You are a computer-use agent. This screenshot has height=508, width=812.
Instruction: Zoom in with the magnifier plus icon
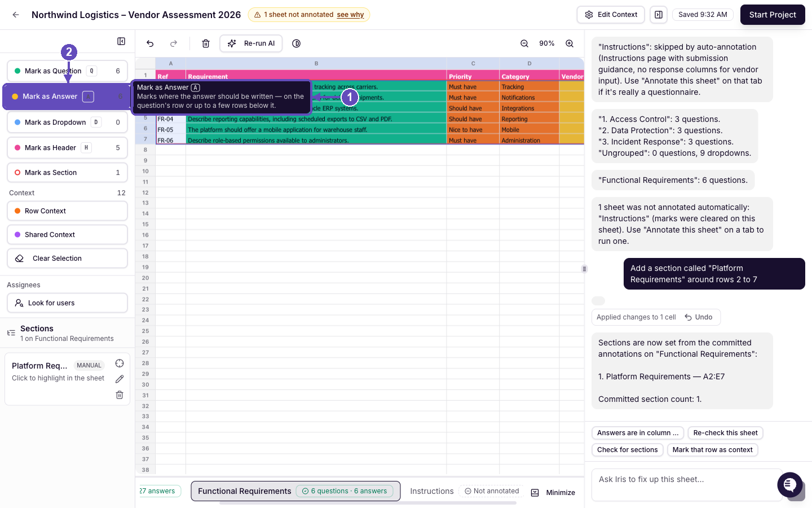pos(570,43)
